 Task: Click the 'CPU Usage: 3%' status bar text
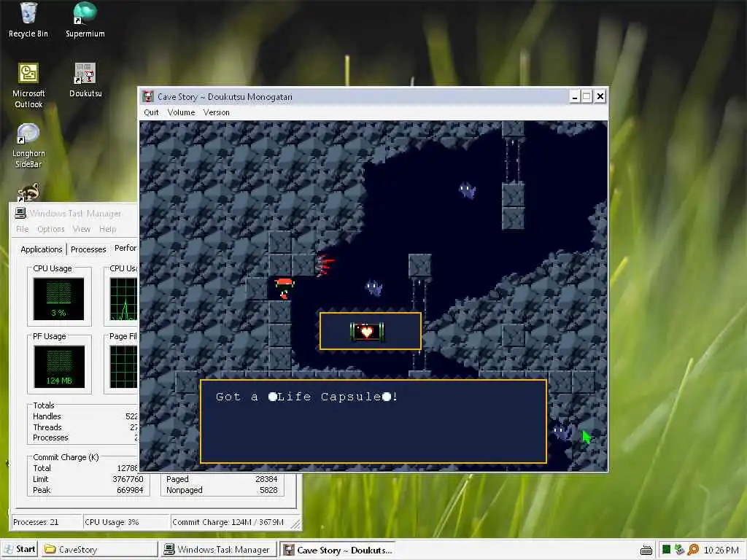(112, 522)
